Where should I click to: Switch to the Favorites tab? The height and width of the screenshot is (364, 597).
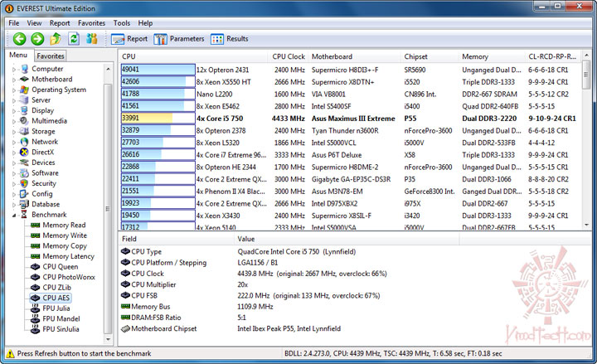(51, 56)
